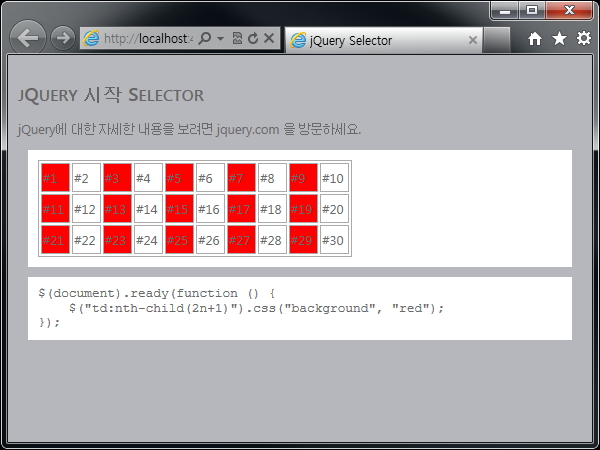This screenshot has width=600, height=450.
Task: Click red cell #21
Action: click(x=55, y=240)
